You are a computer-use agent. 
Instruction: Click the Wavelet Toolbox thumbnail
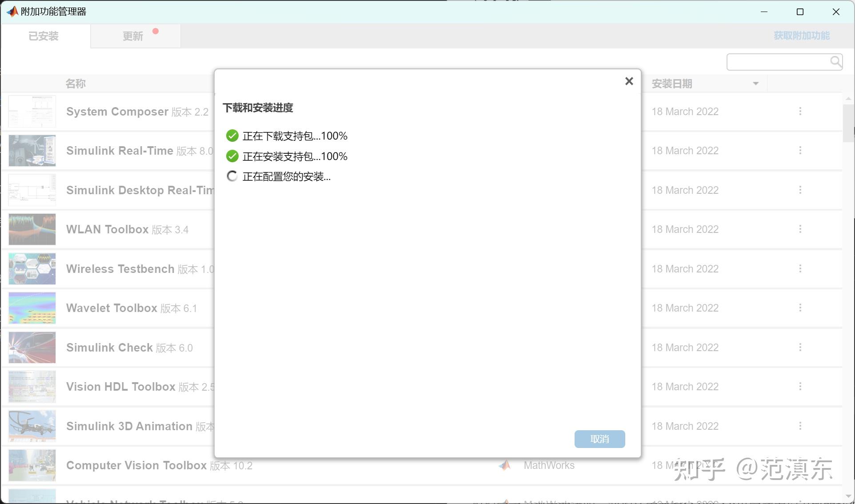[32, 308]
